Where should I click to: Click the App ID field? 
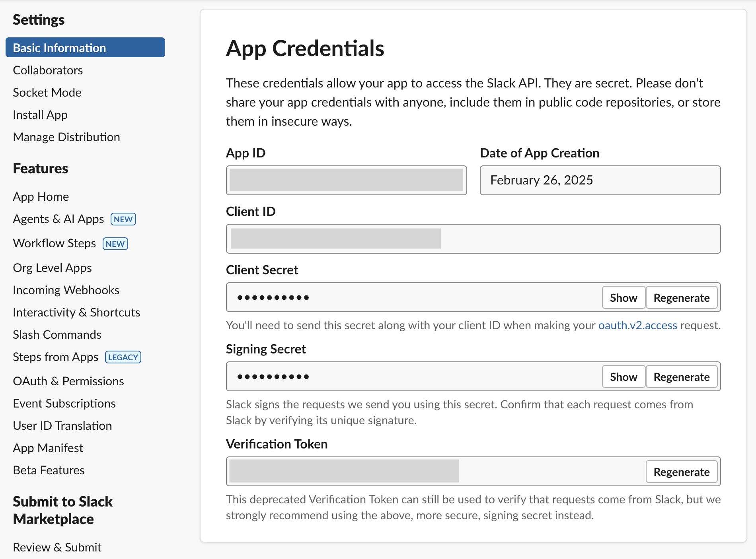pos(347,181)
